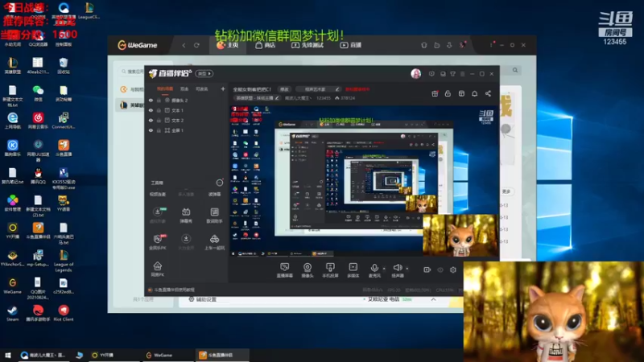
Task: Select the 文本 2 source row
Action: (x=186, y=120)
